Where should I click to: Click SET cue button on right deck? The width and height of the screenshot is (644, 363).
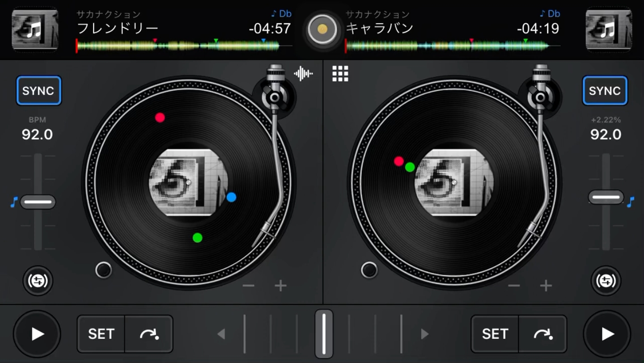[495, 334]
